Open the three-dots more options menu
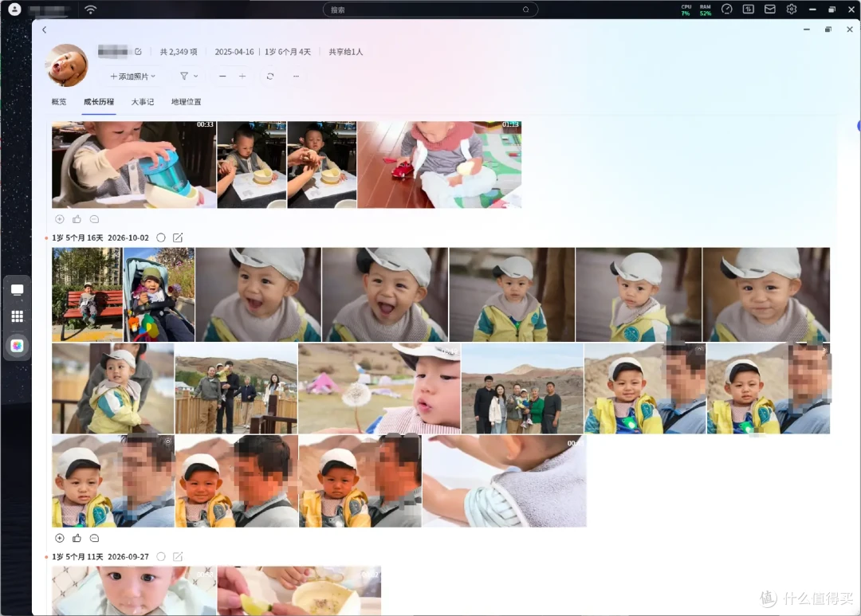861x616 pixels. pos(296,77)
